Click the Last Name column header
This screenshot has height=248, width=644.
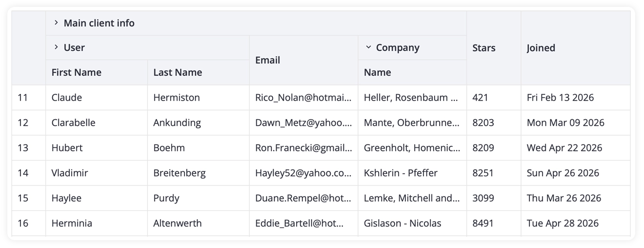point(178,72)
